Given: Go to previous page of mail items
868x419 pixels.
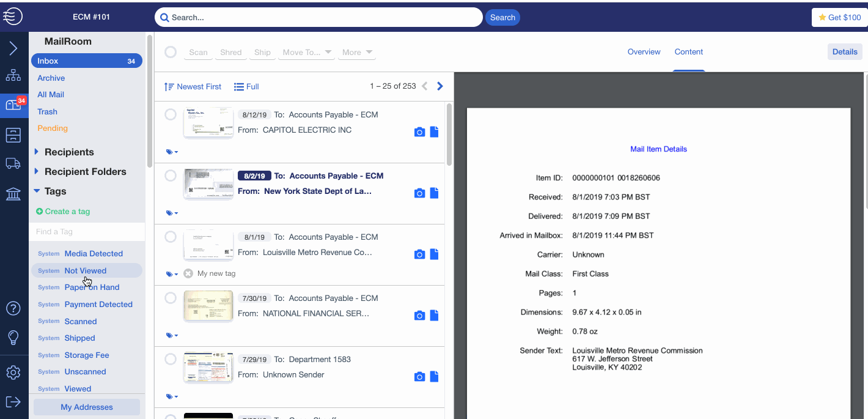Looking at the screenshot, I should tap(425, 86).
